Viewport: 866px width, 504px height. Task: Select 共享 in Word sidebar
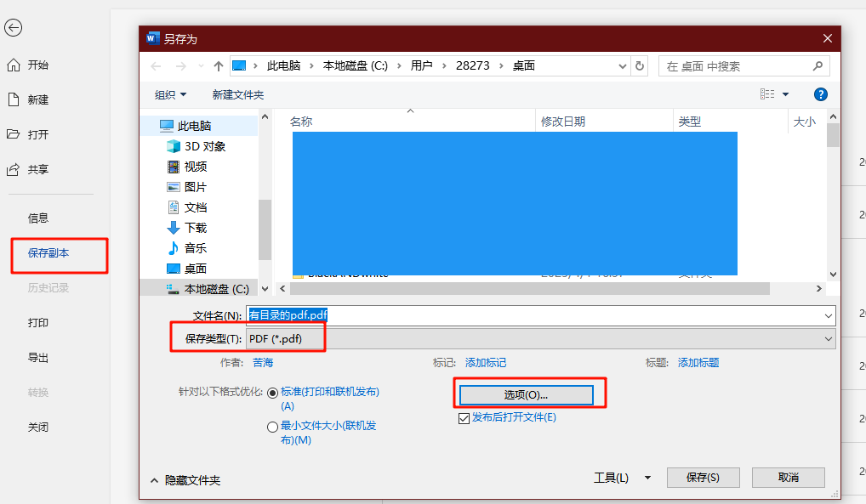(x=27, y=169)
